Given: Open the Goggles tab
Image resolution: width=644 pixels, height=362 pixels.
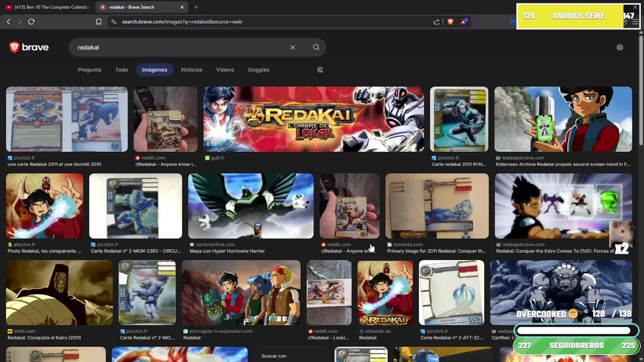Looking at the screenshot, I should (259, 70).
